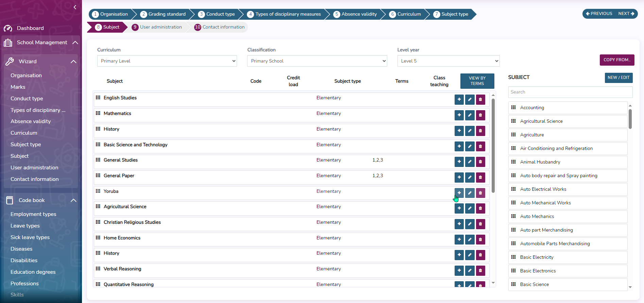Switch to User administration step

(x=160, y=27)
